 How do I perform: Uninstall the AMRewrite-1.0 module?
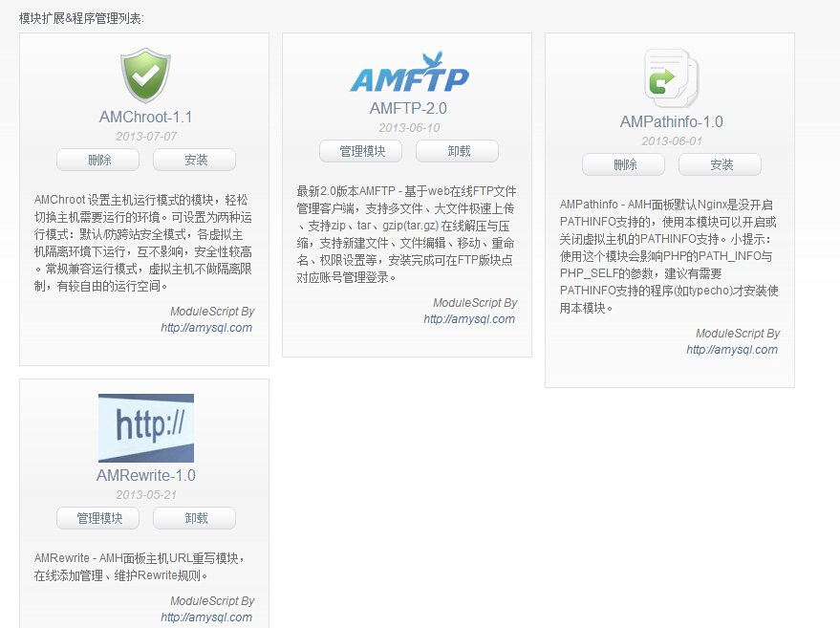[195, 518]
